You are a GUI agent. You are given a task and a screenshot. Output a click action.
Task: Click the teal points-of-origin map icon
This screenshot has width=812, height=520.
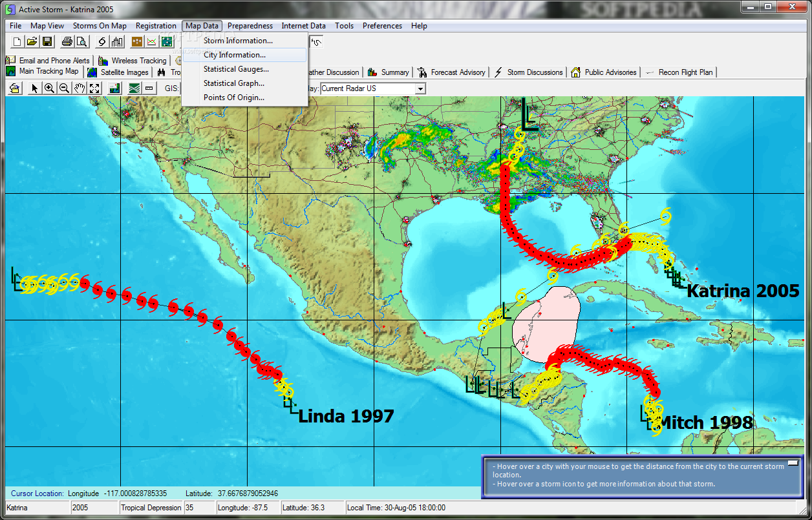point(167,42)
